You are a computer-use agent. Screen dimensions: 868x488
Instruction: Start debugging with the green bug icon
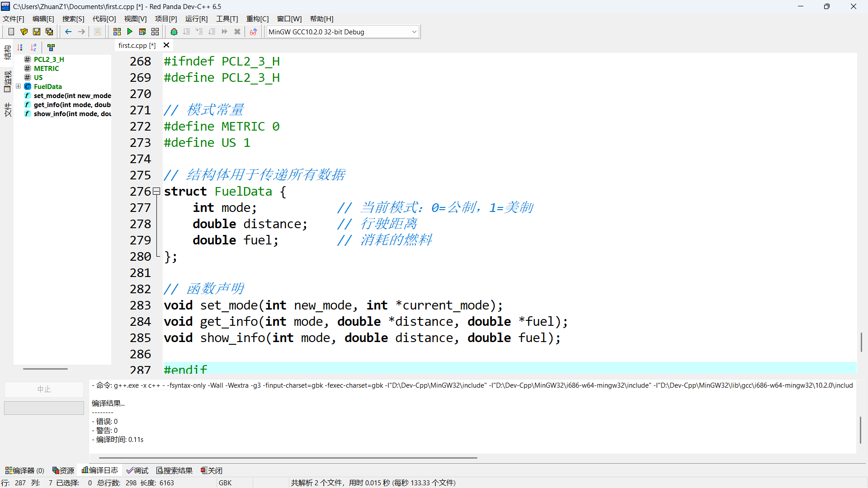(x=174, y=32)
